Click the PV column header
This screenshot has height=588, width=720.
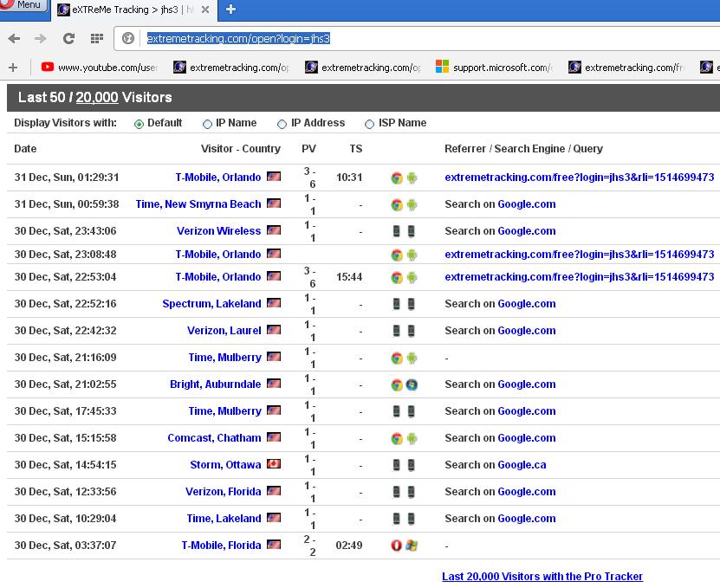point(308,149)
